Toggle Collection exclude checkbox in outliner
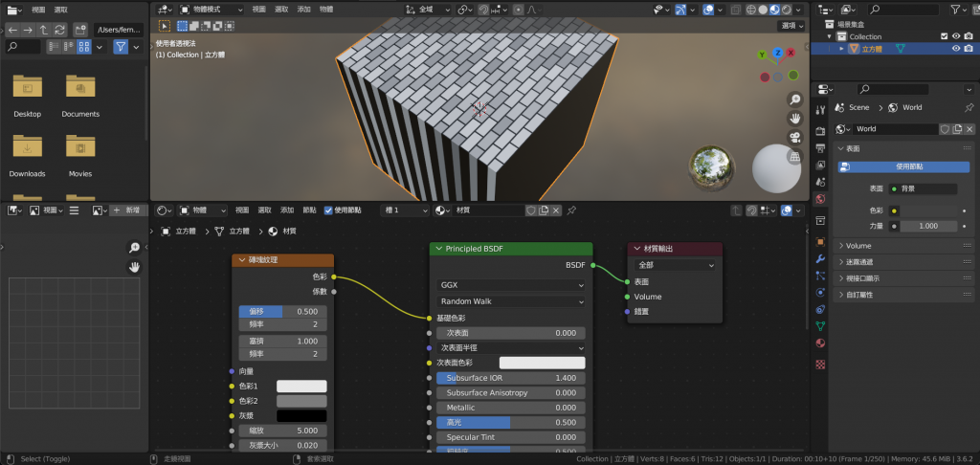 click(x=945, y=36)
